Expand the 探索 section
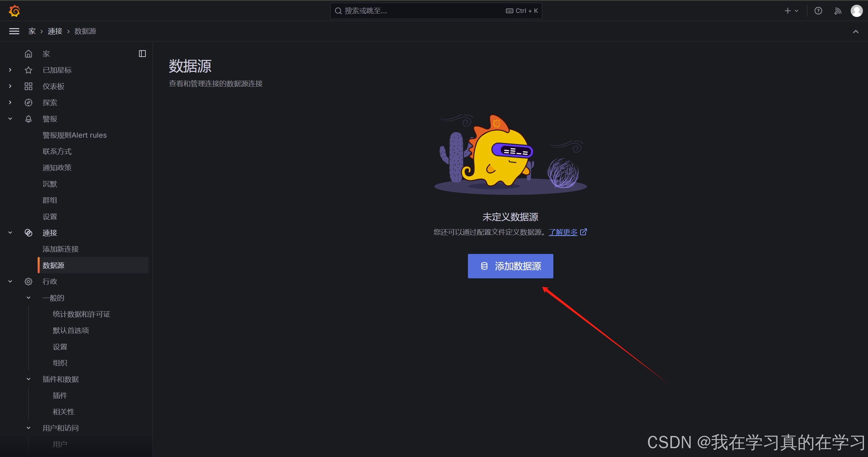This screenshot has height=457, width=868. (10, 102)
